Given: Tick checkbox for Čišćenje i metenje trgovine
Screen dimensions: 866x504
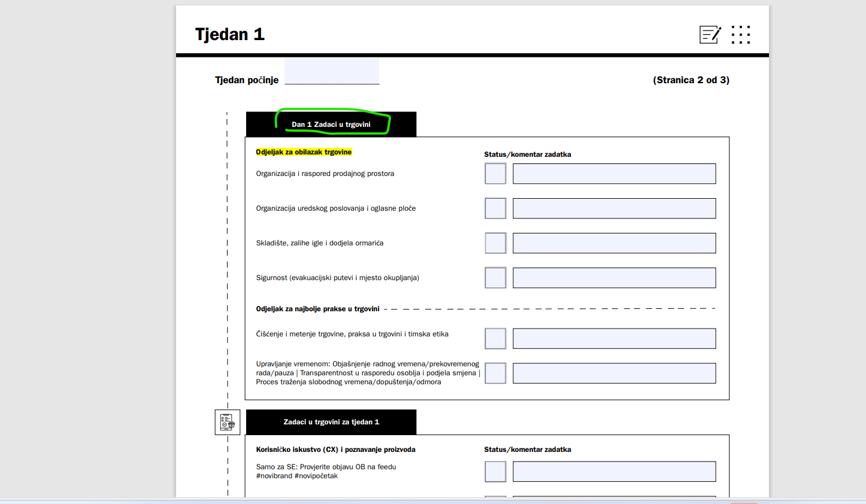Looking at the screenshot, I should 495,338.
